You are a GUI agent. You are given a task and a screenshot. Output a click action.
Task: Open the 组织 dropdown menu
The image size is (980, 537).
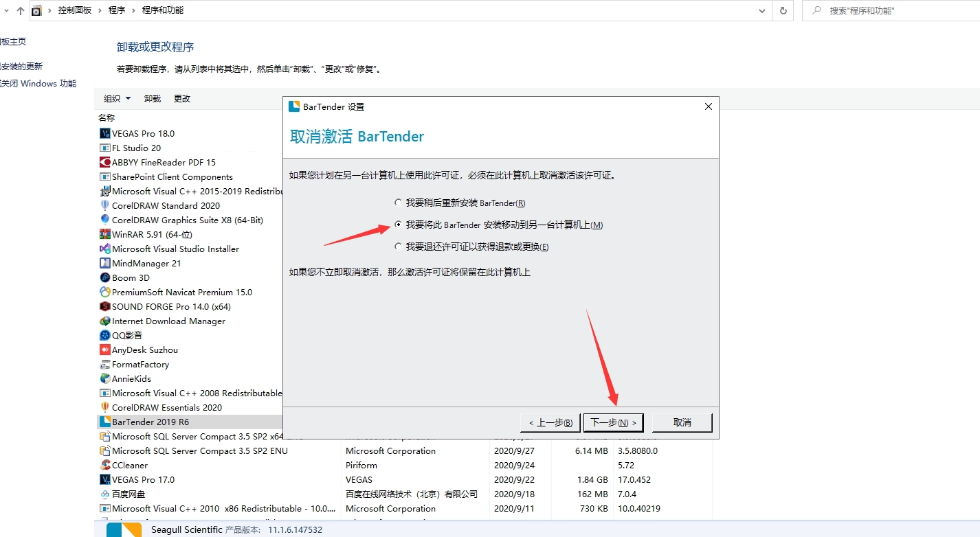pos(117,99)
